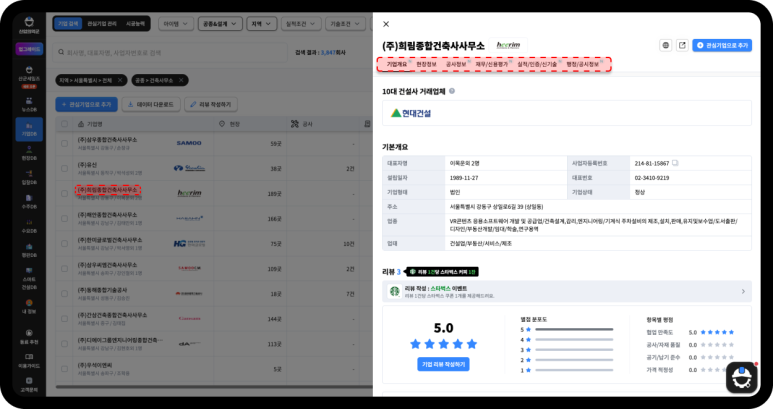Image resolution: width=773 pixels, height=409 pixels.
Task: Open 기업DB in the left sidebar
Action: (x=29, y=129)
